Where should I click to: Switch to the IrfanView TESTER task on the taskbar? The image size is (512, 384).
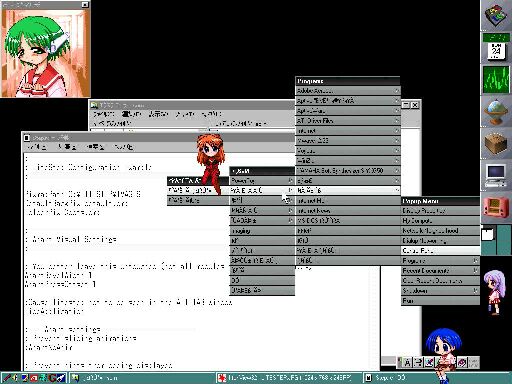[289, 378]
